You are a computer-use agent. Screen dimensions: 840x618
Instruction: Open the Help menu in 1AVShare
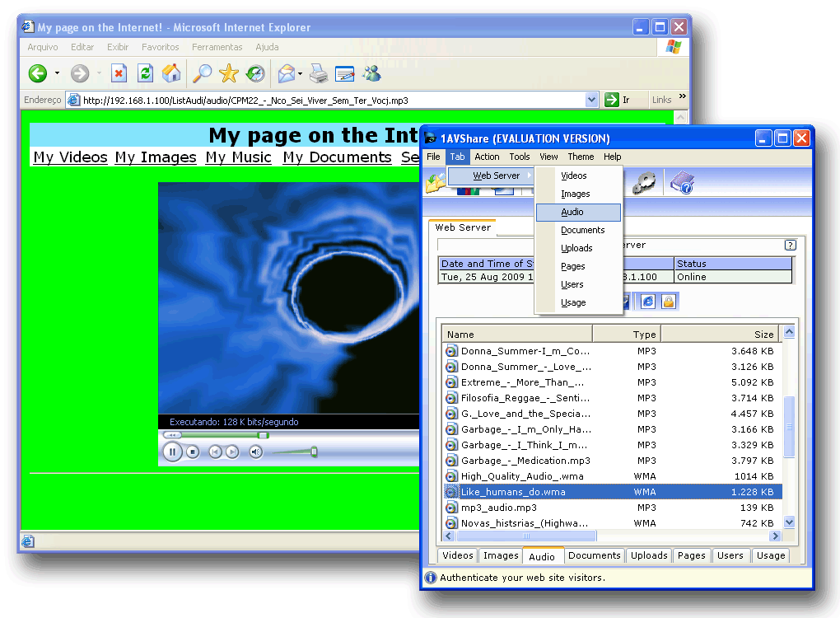(x=613, y=157)
